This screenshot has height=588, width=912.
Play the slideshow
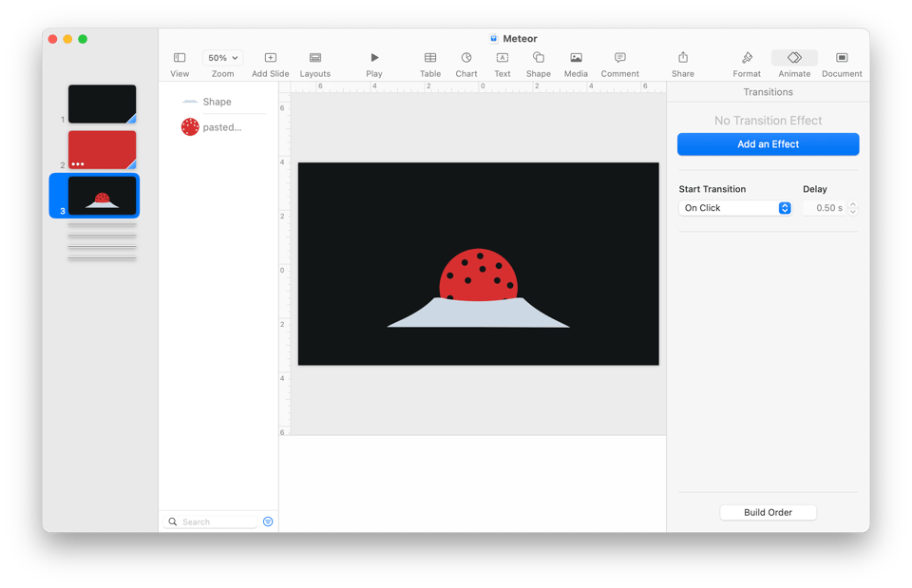374,59
